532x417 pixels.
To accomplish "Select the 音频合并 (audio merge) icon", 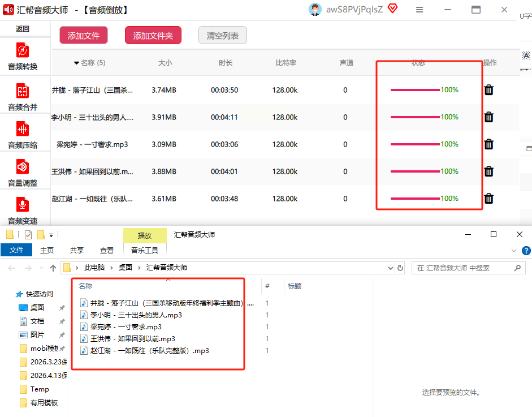I will (x=23, y=96).
